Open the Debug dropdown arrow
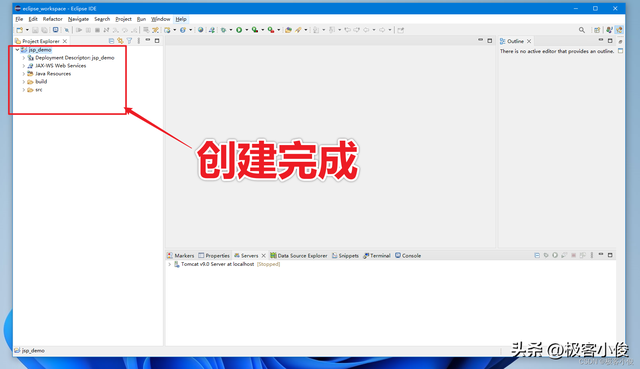Screen dimensions: 640x369 pos(231,30)
